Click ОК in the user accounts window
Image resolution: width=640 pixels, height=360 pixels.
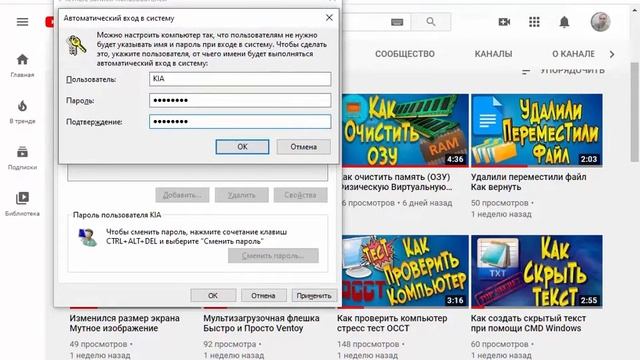(x=213, y=295)
